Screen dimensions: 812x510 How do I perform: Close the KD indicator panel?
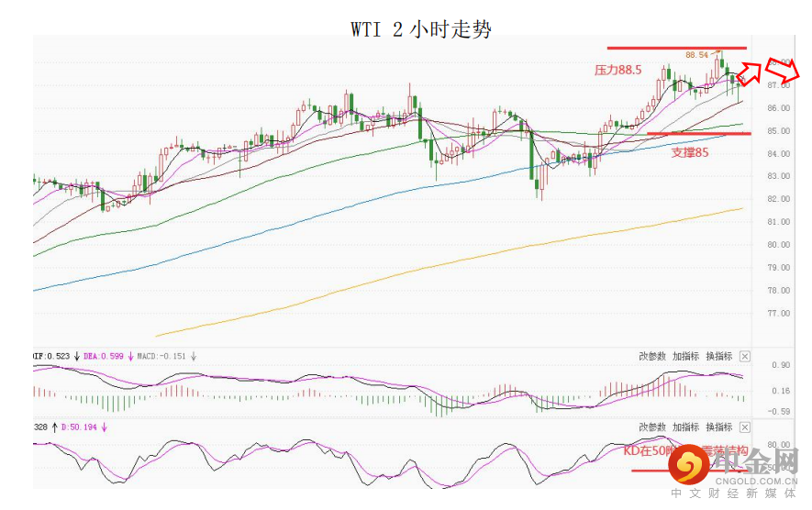click(744, 427)
